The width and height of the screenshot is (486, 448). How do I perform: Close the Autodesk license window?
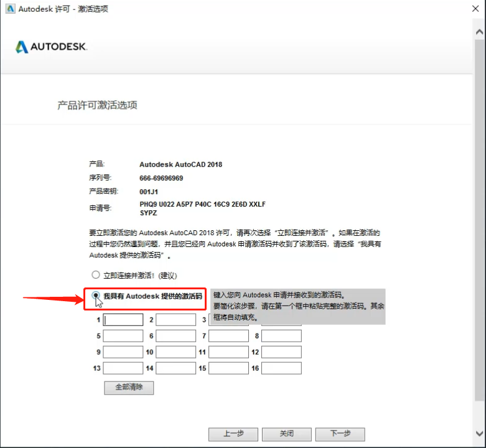475,9
